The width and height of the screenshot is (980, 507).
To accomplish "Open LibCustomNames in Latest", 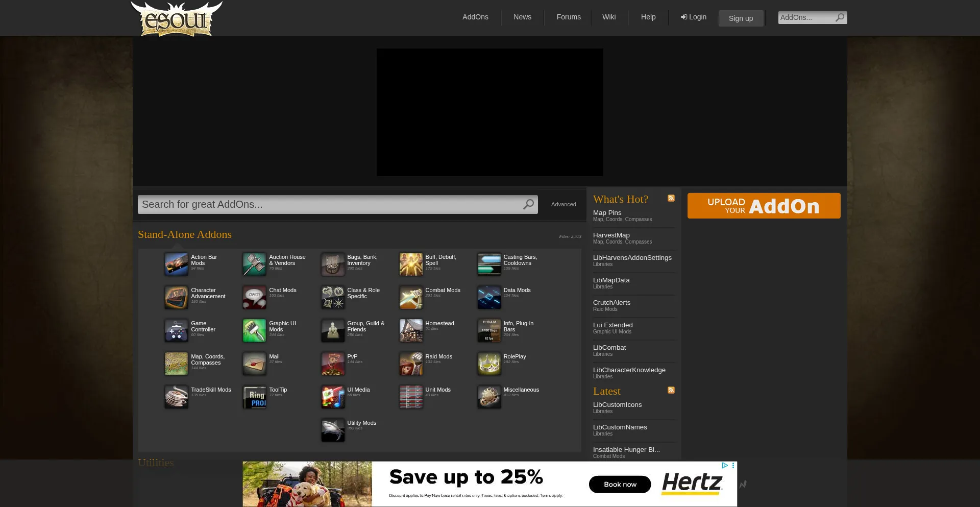I will [x=620, y=427].
